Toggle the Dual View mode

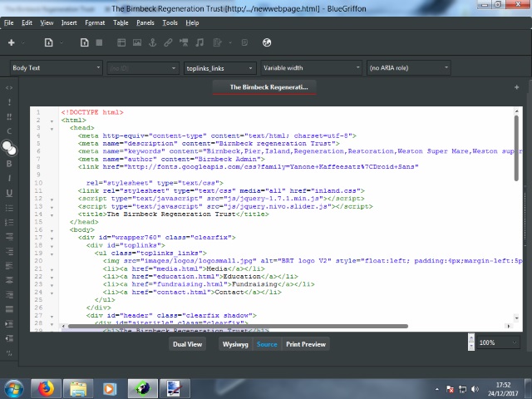click(187, 344)
